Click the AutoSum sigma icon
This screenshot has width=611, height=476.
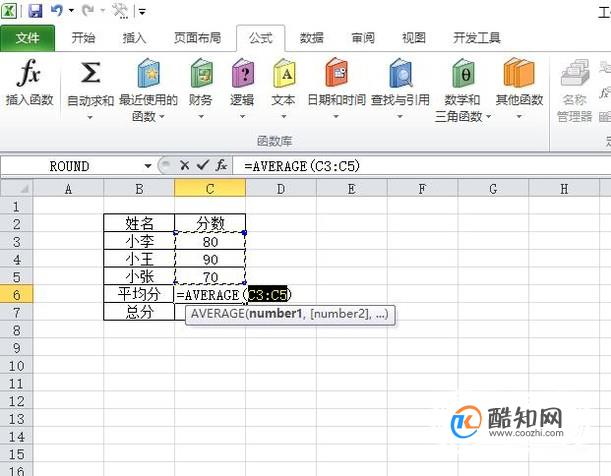(90, 73)
